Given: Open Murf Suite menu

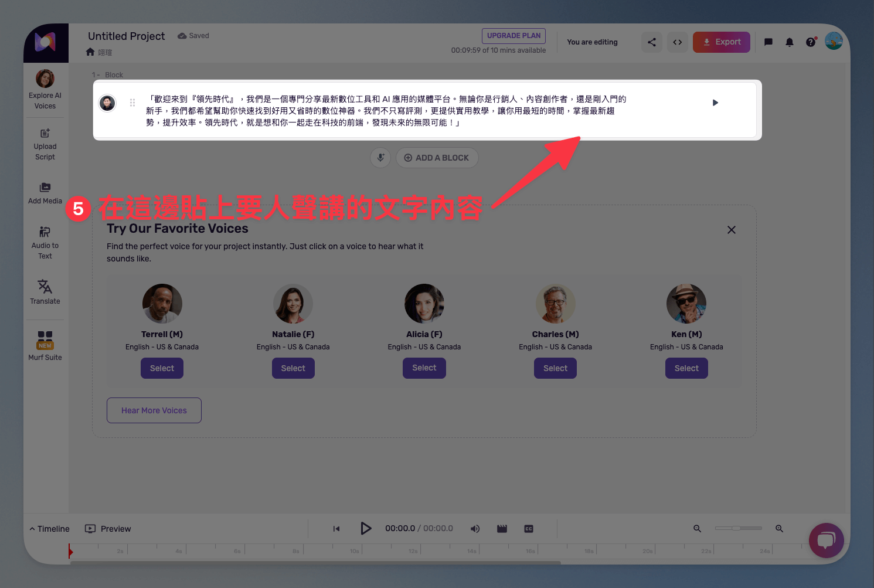Looking at the screenshot, I should coord(45,346).
